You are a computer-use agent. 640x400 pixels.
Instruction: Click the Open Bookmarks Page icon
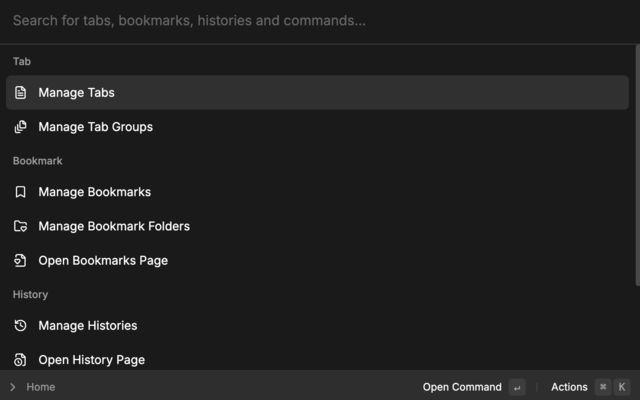pos(20,261)
